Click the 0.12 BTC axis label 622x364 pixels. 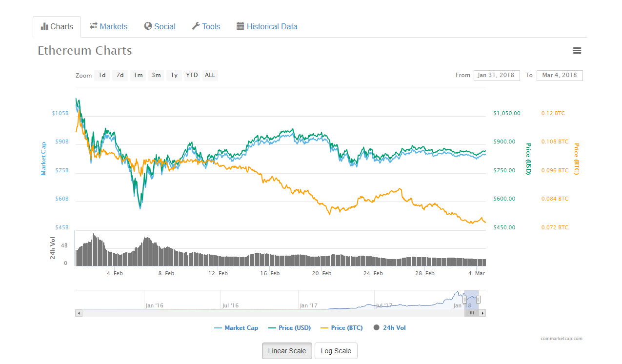point(553,113)
